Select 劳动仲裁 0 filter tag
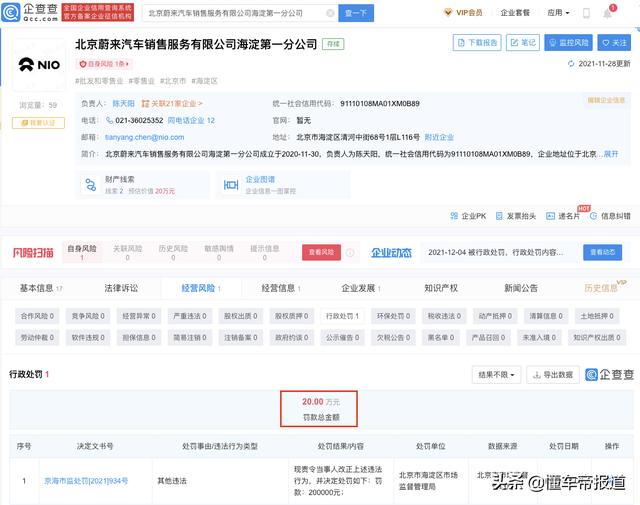The width and height of the screenshot is (640, 505). click(37, 338)
